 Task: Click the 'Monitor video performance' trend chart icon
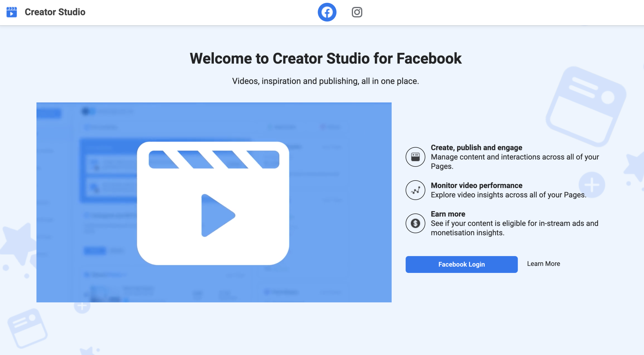pos(415,190)
